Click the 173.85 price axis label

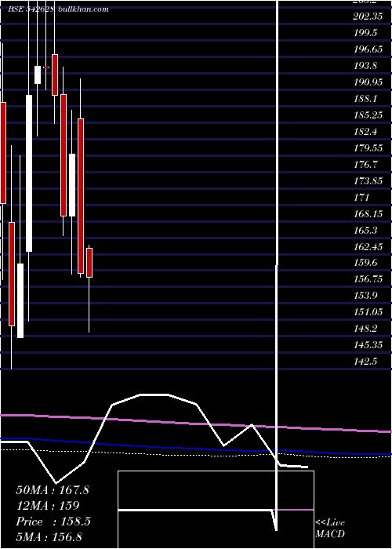pos(368,181)
